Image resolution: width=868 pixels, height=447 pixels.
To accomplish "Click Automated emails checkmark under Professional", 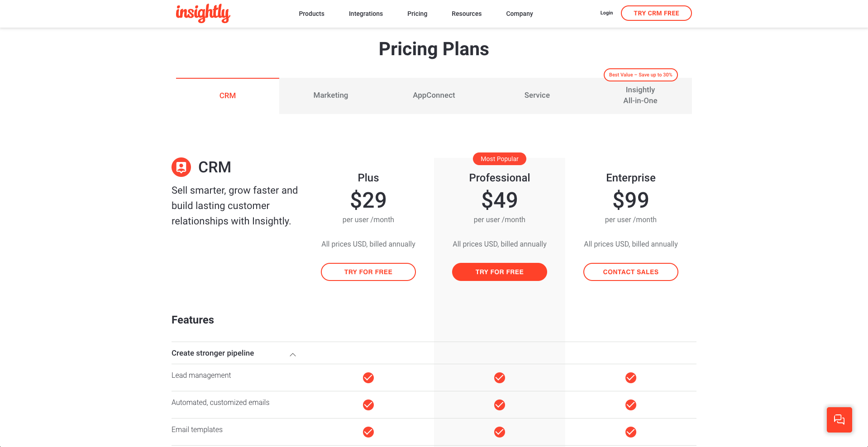I will click(x=499, y=405).
